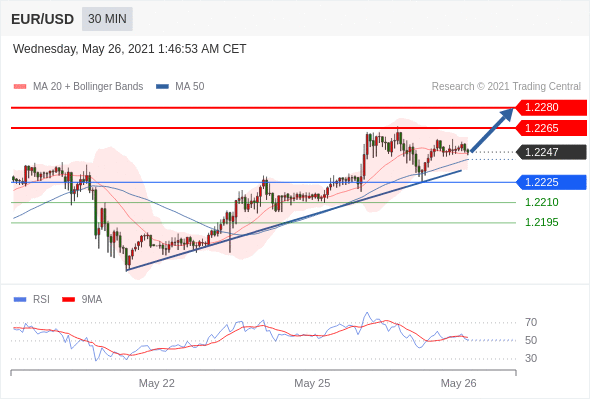Click the 30 MIN timeframe badge

[x=107, y=19]
